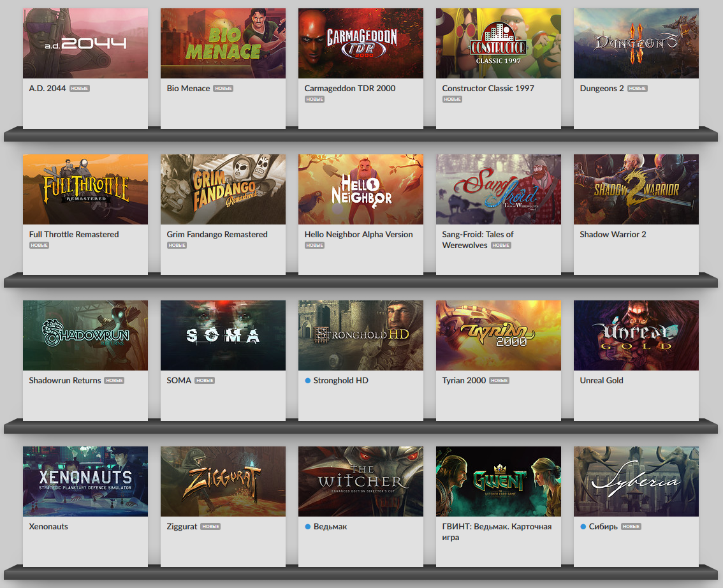Select Grim Fandango Remastered cover thumbnail
The image size is (723, 588).
click(x=223, y=189)
